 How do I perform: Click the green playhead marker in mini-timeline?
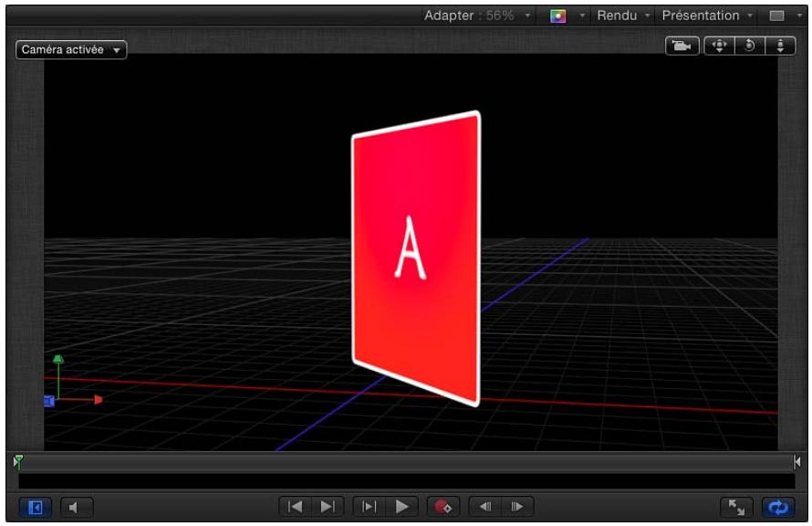click(x=18, y=460)
